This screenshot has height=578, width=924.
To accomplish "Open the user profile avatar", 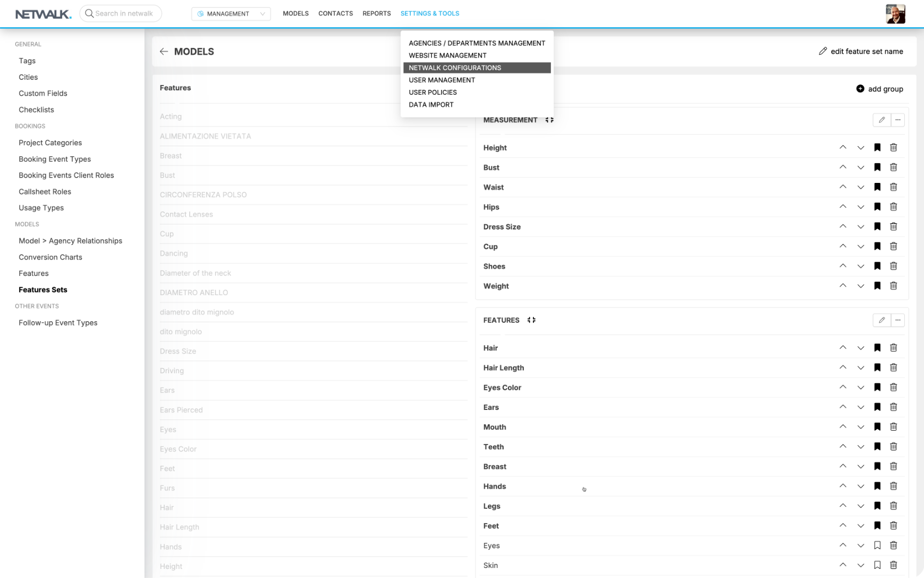I will pos(895,14).
